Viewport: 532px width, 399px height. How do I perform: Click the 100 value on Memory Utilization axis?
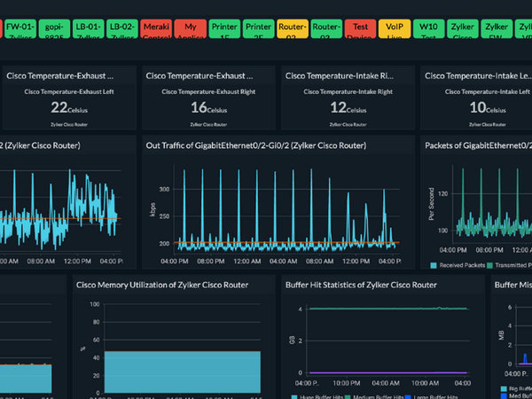click(x=95, y=304)
